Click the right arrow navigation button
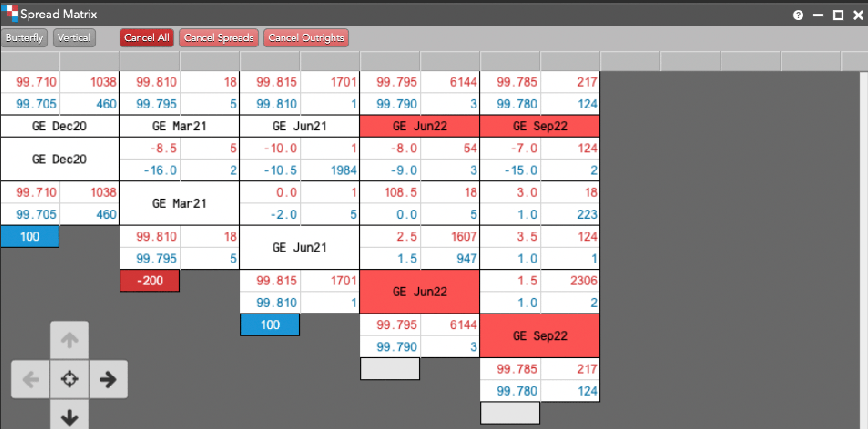Screen dimensions: 868x429 point(108,379)
